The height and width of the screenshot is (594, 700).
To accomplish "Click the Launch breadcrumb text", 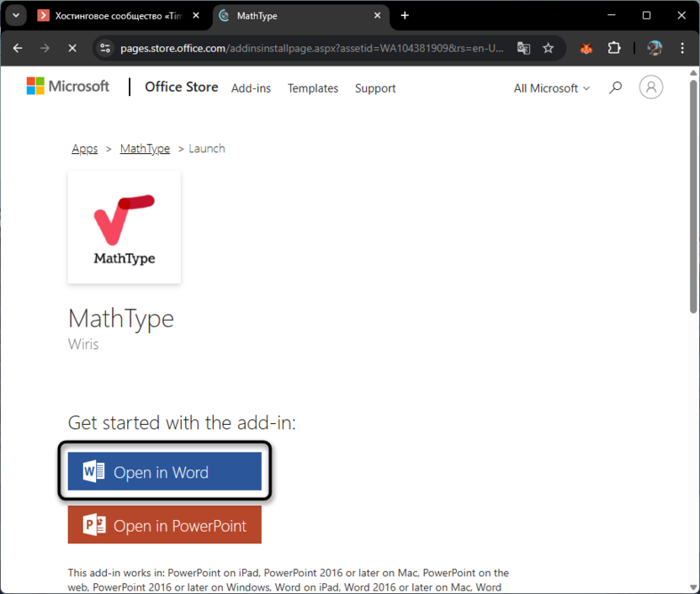I will click(207, 149).
